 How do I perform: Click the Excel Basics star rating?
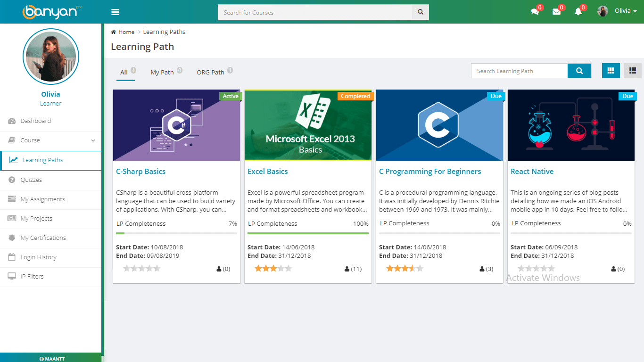click(x=273, y=269)
